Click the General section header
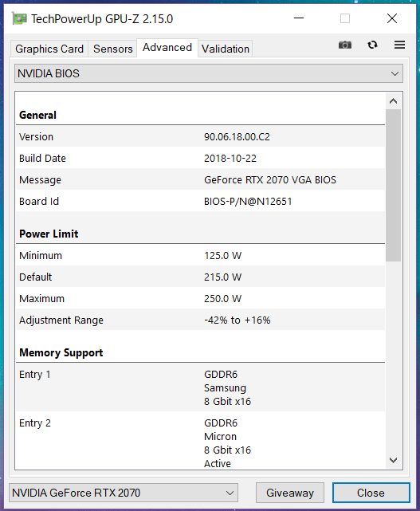420x511 pixels. coord(37,115)
